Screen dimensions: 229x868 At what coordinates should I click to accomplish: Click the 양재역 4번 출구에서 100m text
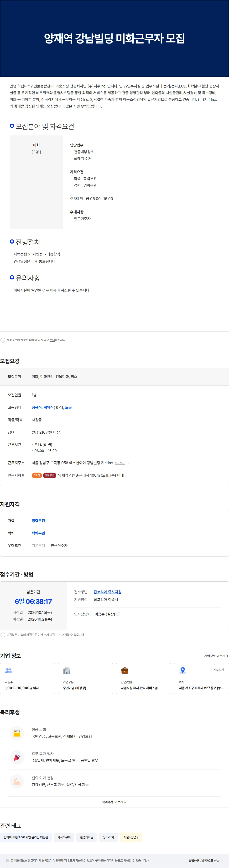tap(91, 475)
